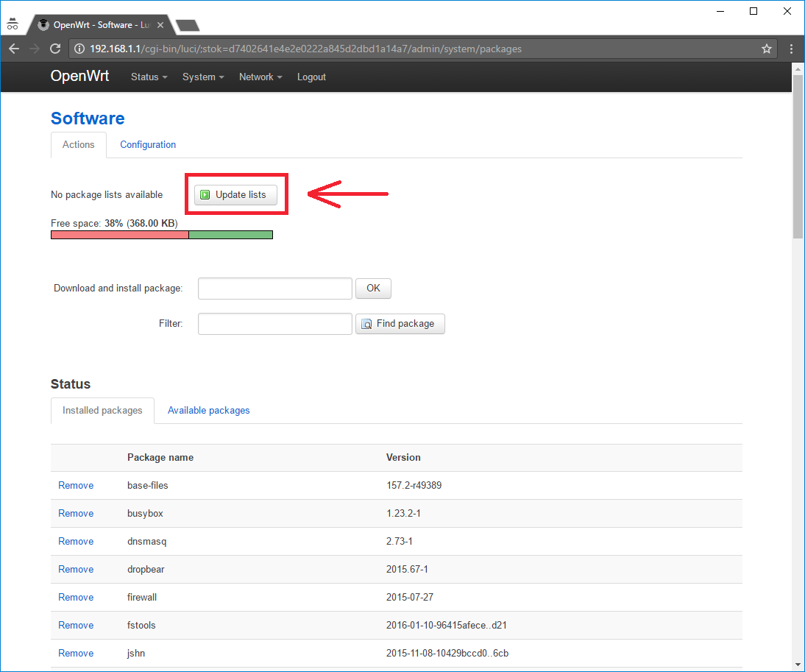Remove the dropbear package

click(x=76, y=570)
